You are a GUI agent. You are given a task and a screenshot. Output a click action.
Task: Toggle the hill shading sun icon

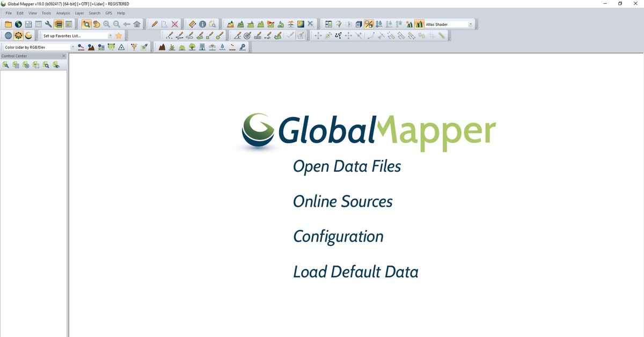click(18, 35)
